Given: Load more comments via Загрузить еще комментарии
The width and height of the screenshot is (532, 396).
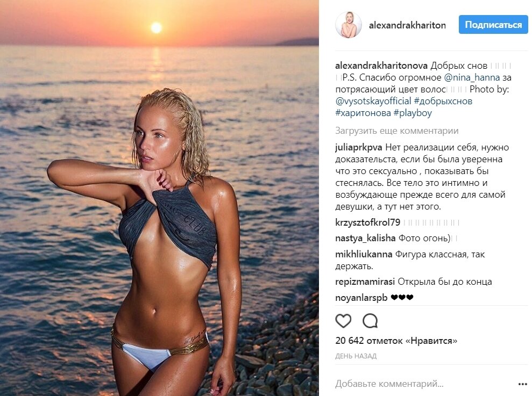Looking at the screenshot, I should tap(396, 131).
